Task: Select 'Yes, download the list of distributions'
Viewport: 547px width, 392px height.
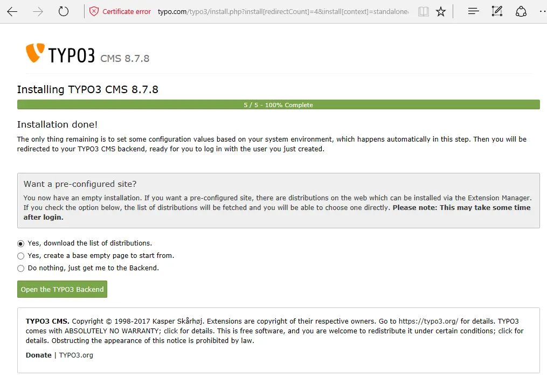Action: pyautogui.click(x=20, y=243)
